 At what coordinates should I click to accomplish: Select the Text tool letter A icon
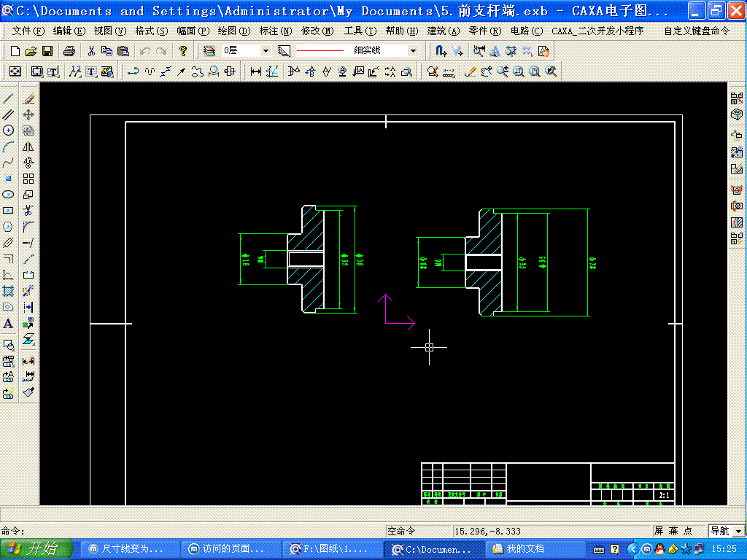tap(8, 323)
